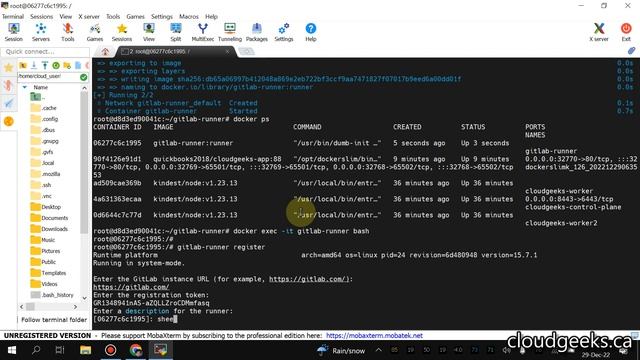Open the Session toolbar button

(x=14, y=32)
